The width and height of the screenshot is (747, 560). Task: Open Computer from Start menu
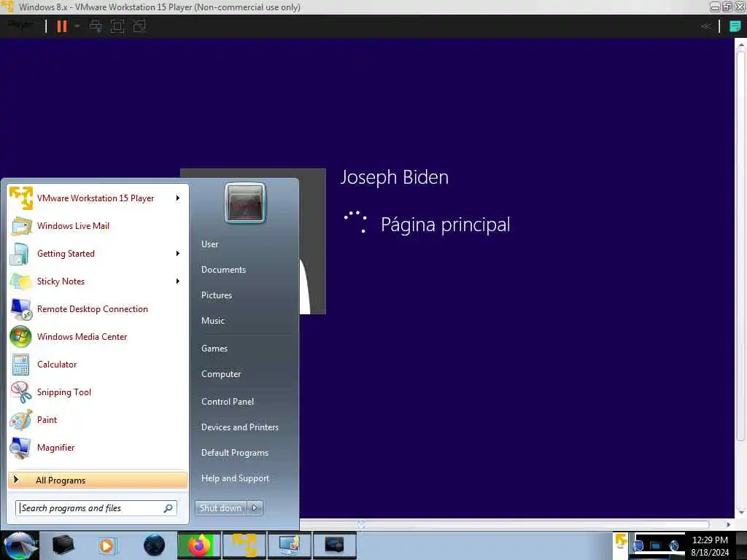point(221,374)
